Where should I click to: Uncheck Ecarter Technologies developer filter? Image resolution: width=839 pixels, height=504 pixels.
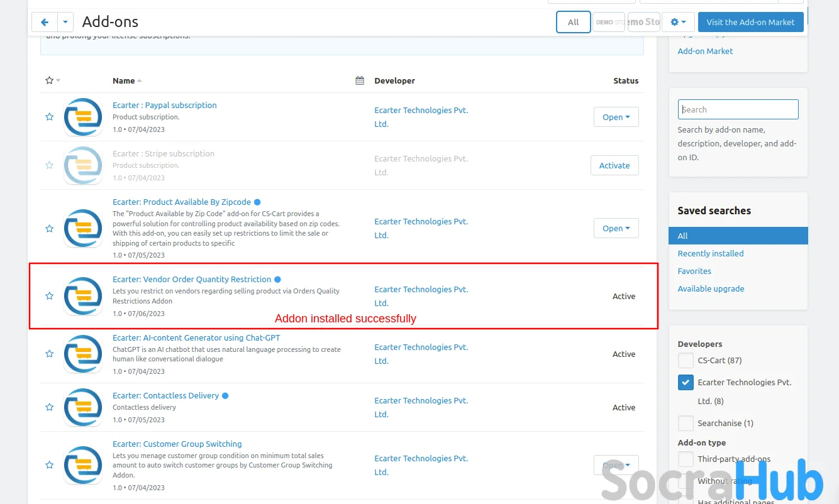click(686, 382)
